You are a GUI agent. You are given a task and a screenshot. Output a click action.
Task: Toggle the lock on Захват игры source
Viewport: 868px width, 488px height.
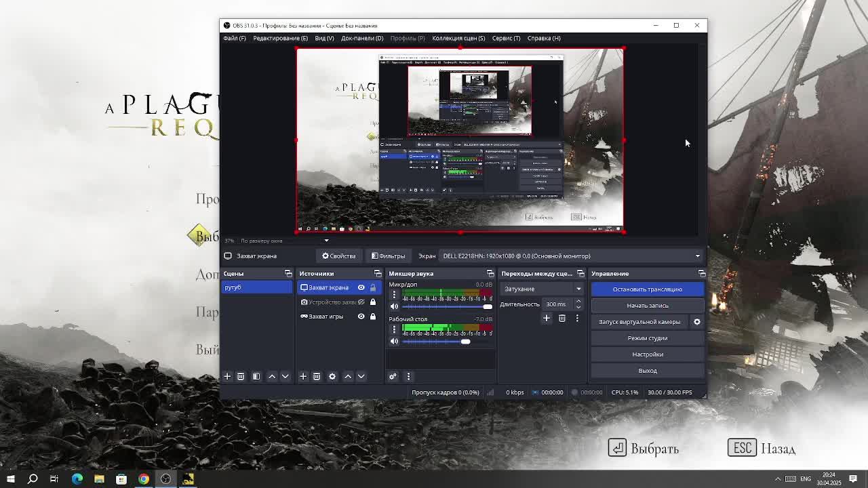[372, 316]
